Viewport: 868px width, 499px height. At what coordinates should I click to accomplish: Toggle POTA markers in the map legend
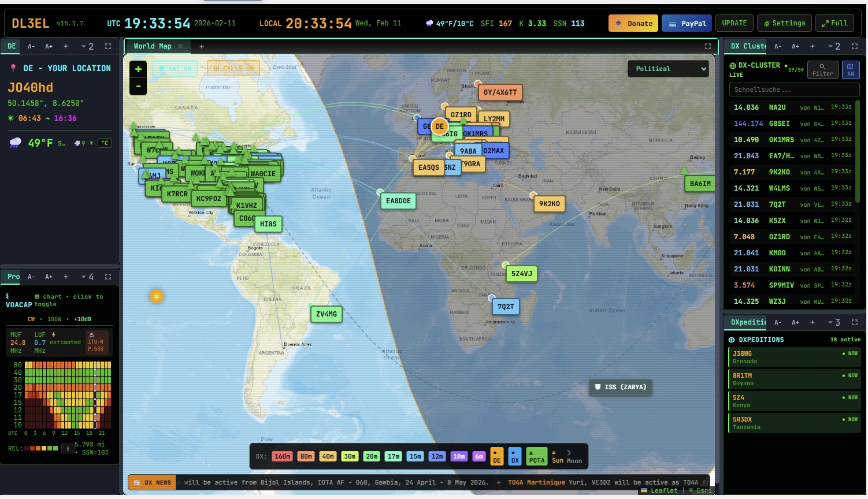point(536,456)
